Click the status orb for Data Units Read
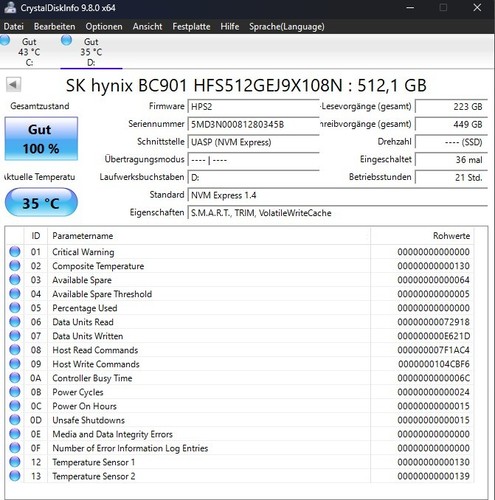This screenshot has height=500, width=495. pos(15,322)
